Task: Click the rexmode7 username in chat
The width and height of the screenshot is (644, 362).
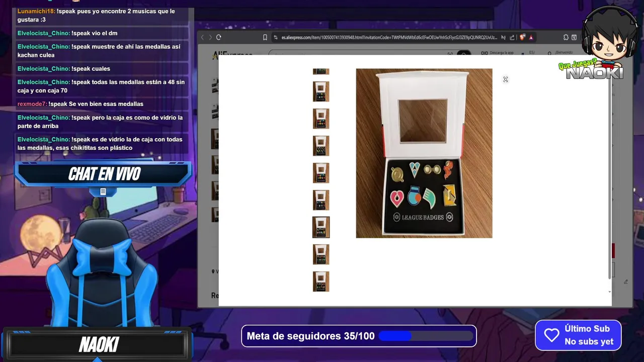Action: (x=32, y=104)
